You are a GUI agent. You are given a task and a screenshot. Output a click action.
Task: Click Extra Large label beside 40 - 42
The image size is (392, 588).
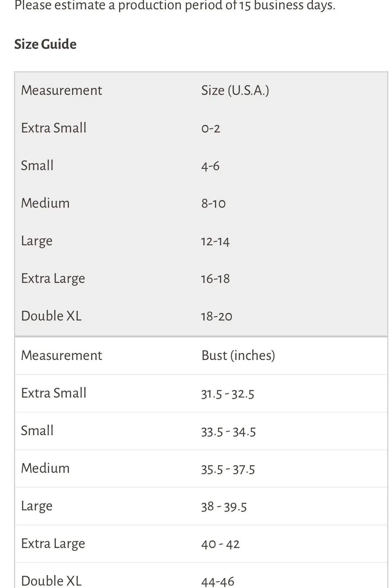[x=53, y=544]
